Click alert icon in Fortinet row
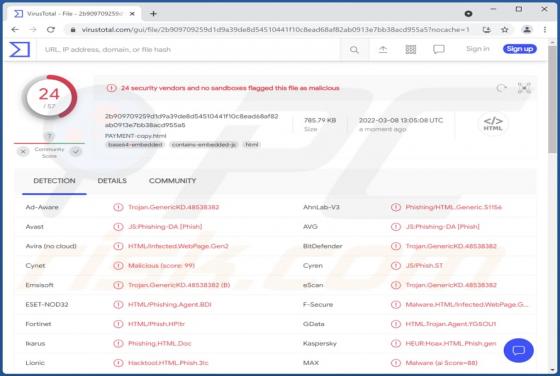The width and height of the screenshot is (560, 376). point(118,324)
